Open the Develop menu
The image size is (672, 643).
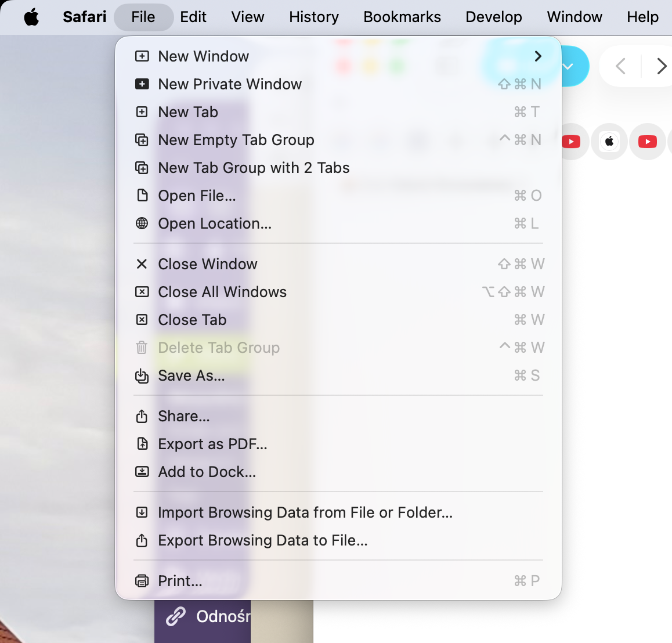pyautogui.click(x=494, y=17)
